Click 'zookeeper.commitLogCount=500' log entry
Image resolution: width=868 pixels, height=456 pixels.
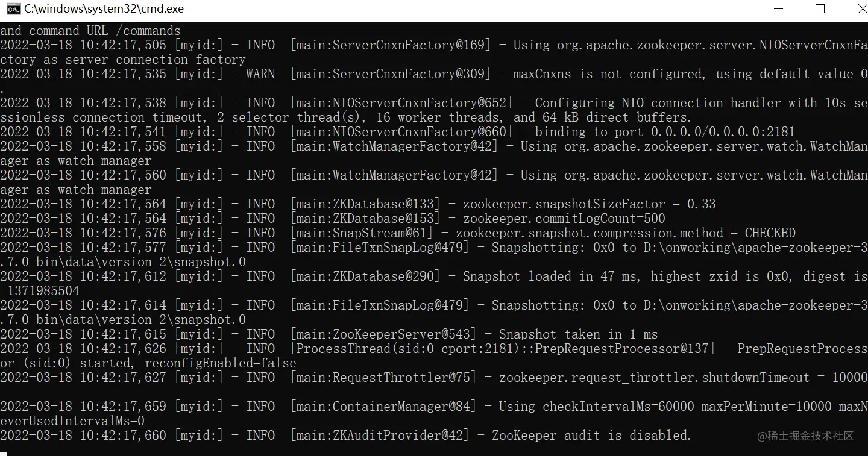coord(564,219)
